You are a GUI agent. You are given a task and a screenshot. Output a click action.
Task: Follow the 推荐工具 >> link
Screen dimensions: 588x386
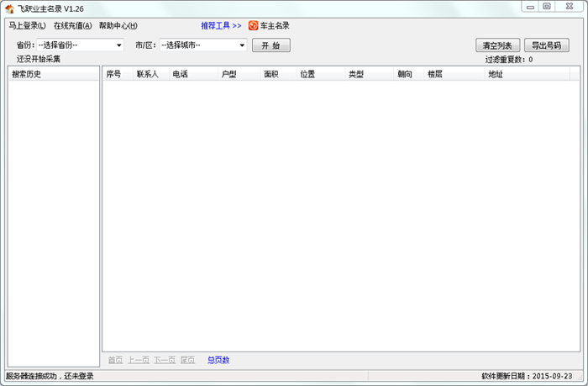[x=221, y=25]
